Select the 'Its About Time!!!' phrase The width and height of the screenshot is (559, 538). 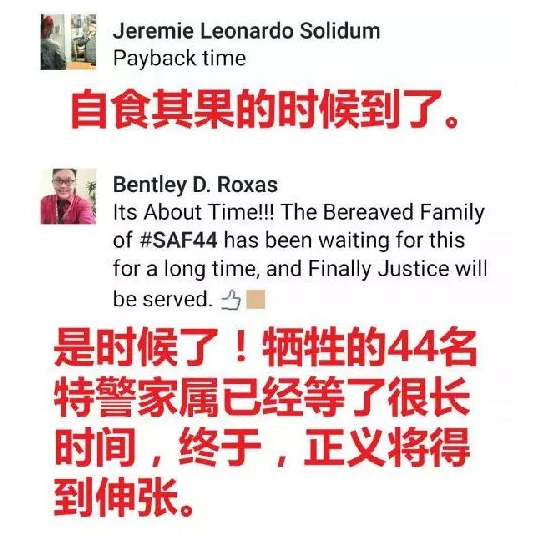194,212
